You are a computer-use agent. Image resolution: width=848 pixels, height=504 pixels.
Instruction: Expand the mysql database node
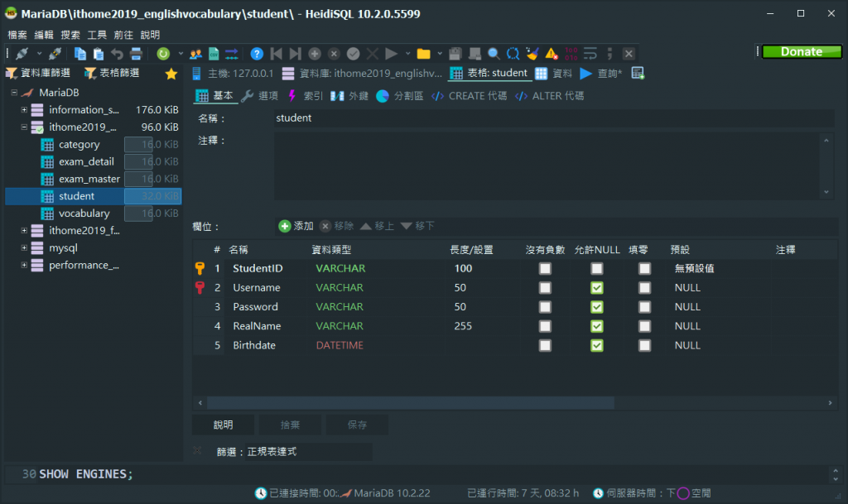24,247
